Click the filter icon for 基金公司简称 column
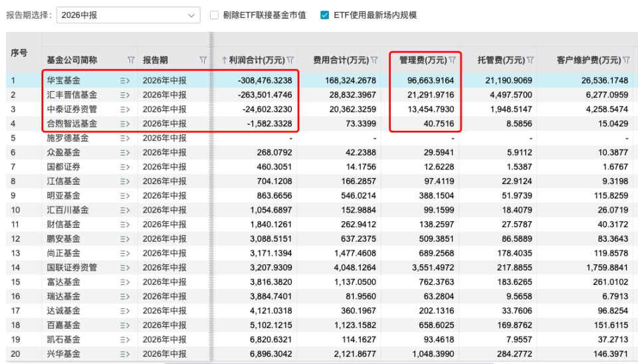The image size is (638, 364). click(131, 60)
